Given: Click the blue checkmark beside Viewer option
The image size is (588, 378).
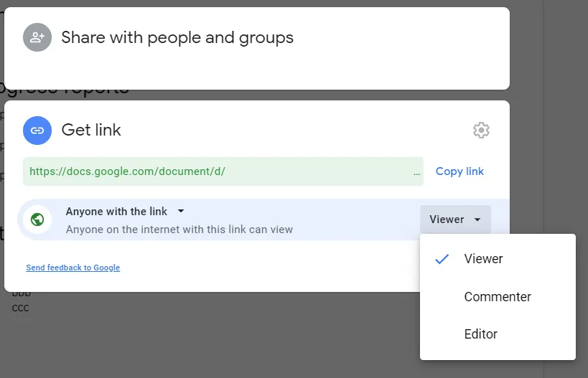Looking at the screenshot, I should click(x=442, y=259).
